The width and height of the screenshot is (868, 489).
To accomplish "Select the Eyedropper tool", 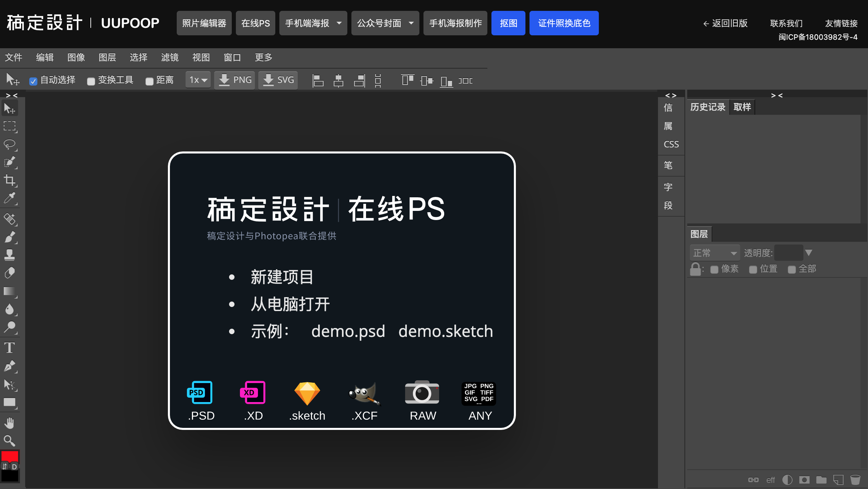I will [10, 198].
